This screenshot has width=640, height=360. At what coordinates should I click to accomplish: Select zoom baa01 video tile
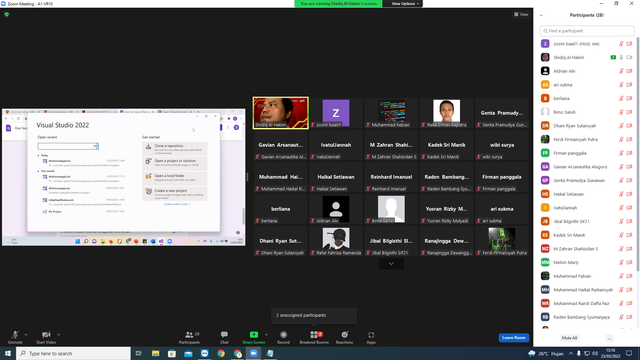(336, 113)
